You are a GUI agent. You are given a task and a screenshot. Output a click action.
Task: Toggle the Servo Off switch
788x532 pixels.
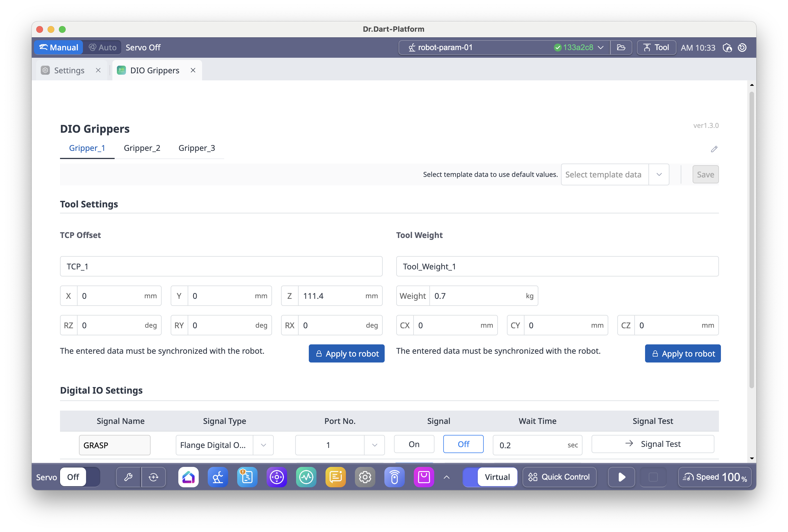pyautogui.click(x=80, y=477)
